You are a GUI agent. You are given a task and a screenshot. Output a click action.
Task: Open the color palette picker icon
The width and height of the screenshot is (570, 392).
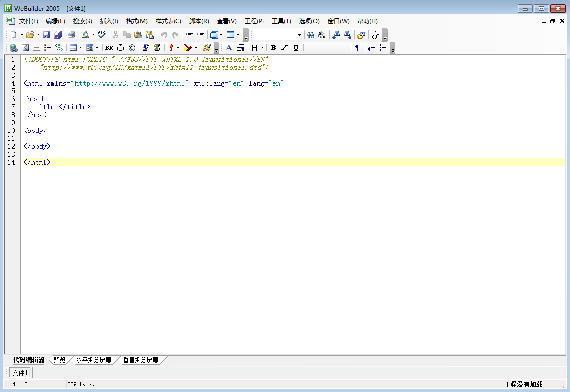click(x=207, y=48)
